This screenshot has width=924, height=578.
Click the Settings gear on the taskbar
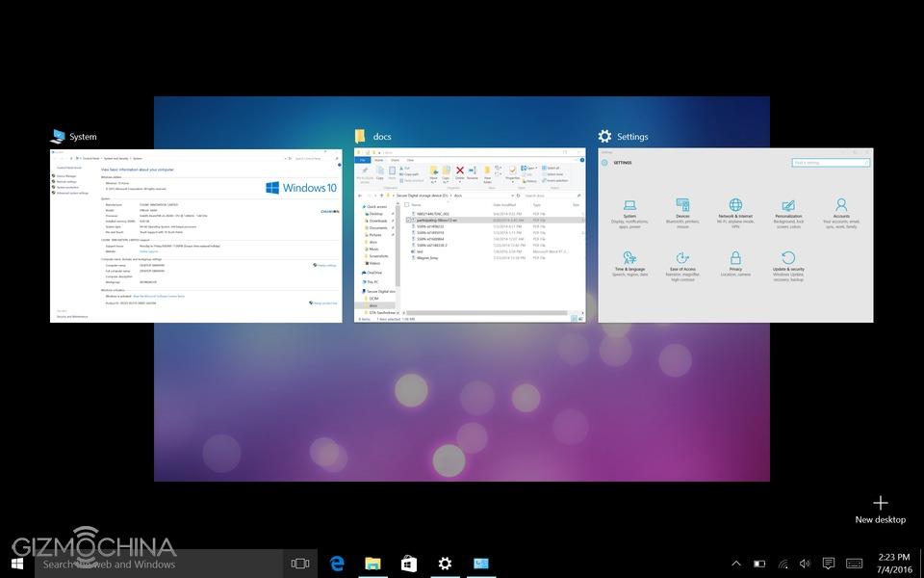pyautogui.click(x=445, y=563)
